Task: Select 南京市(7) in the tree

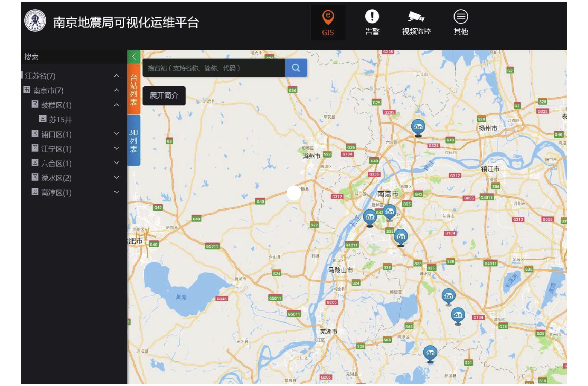Action: 48,91
